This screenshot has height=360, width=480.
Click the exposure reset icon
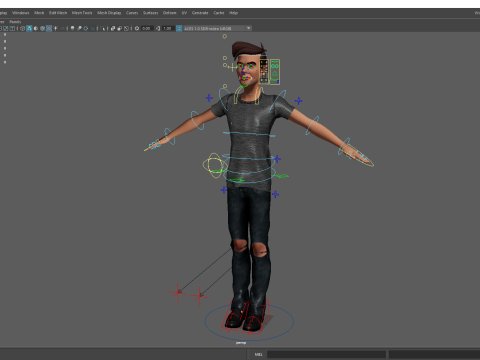(137, 28)
